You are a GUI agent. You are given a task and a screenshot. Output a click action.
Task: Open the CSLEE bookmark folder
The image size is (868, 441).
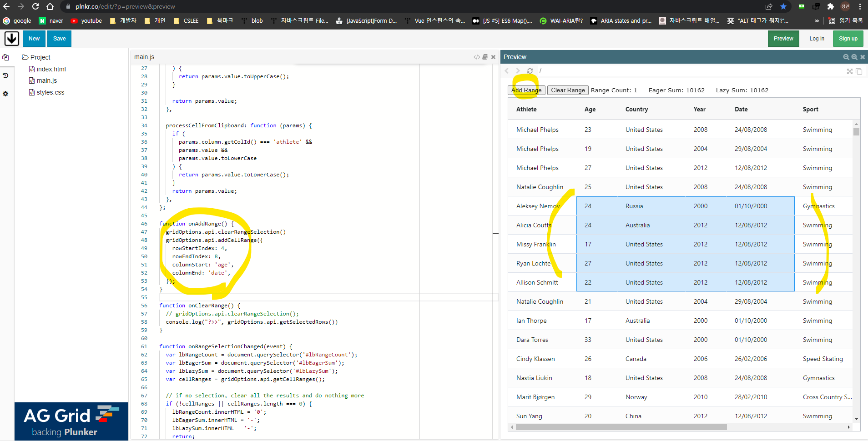(x=186, y=20)
